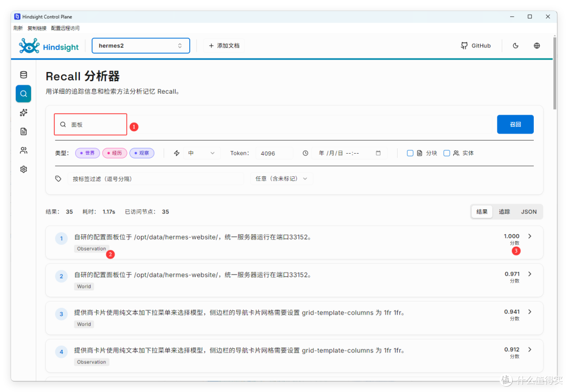Open the documents icon in the sidebar
Viewport: 568px width, 392px height.
point(24,132)
